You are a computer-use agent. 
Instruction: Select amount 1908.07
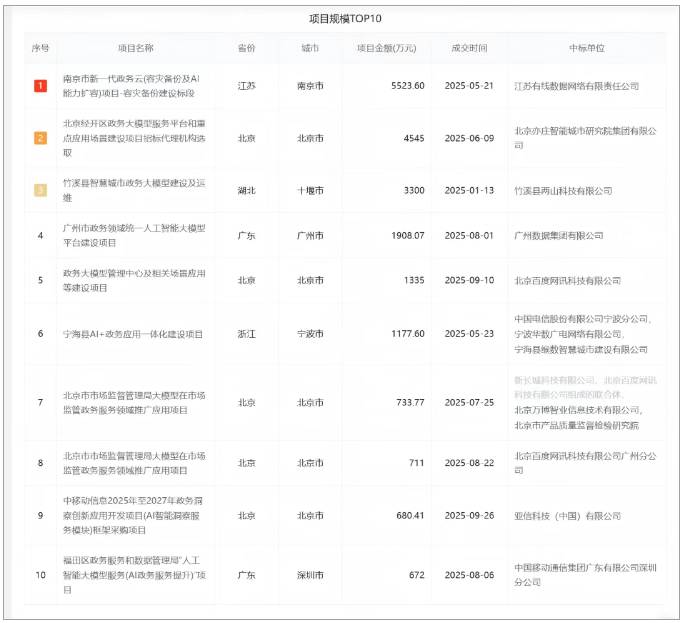point(407,236)
